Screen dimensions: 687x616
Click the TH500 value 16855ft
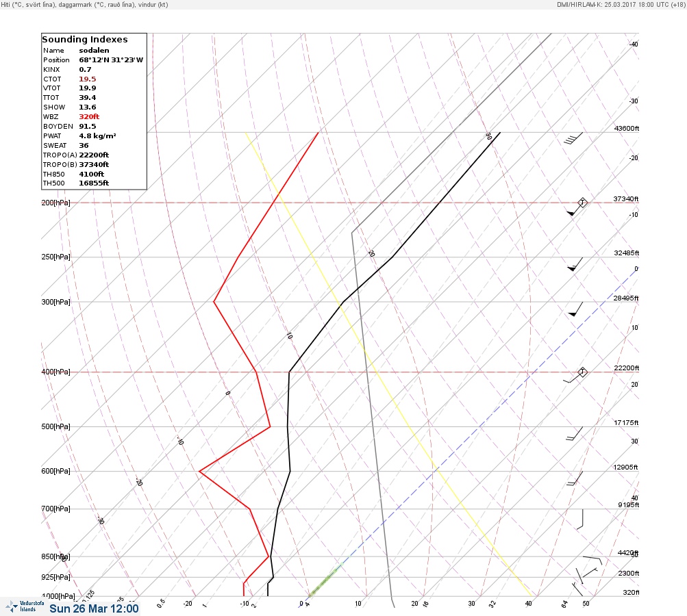(x=94, y=183)
